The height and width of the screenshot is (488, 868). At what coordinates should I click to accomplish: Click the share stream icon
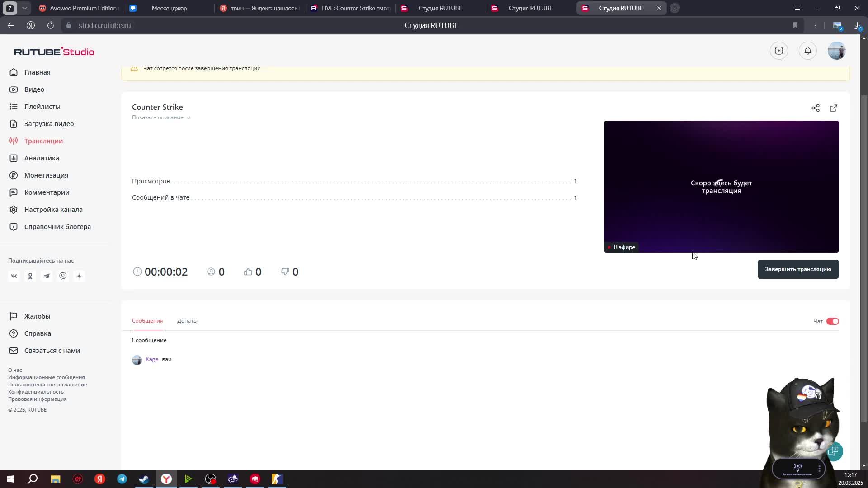(815, 108)
